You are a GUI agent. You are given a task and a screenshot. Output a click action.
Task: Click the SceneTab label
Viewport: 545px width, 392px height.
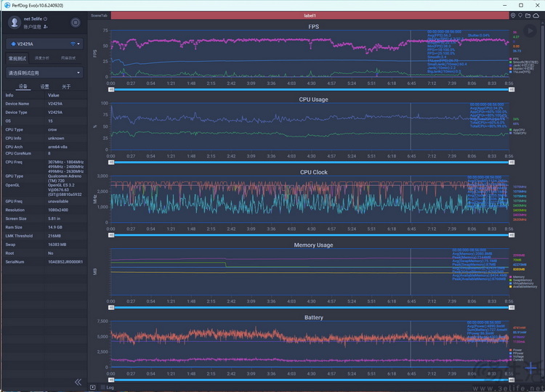[x=99, y=16]
